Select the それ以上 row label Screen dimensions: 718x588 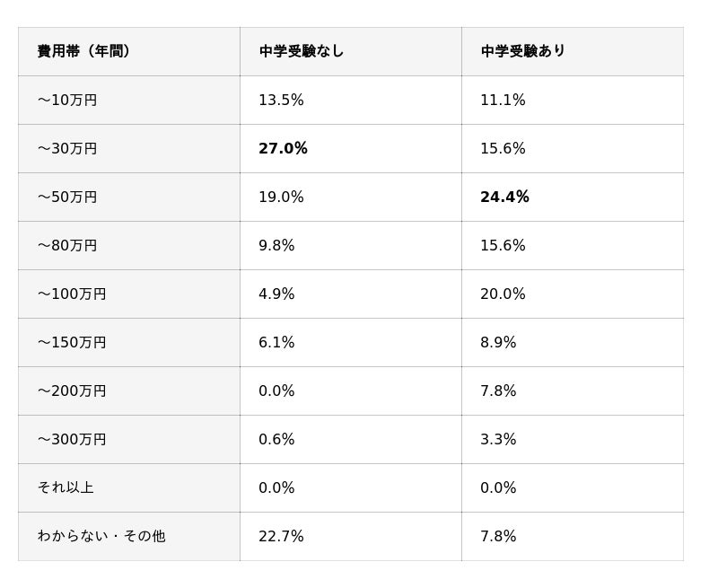click(x=66, y=488)
